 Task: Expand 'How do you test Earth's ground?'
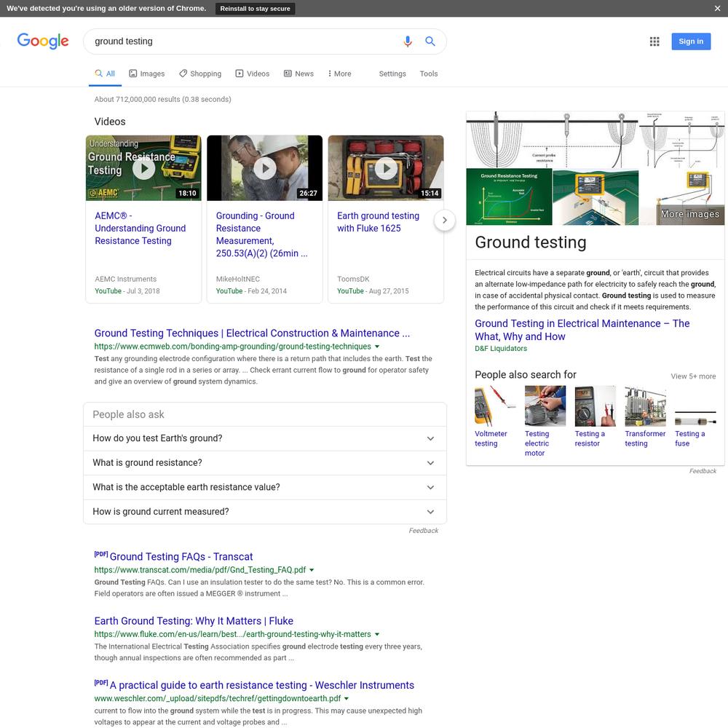265,438
